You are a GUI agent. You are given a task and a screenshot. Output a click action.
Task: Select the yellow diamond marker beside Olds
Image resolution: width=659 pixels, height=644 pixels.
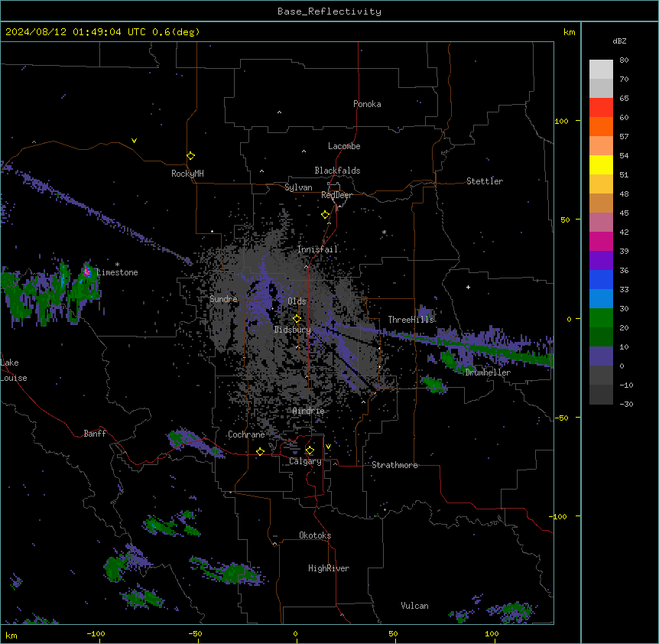coord(297,319)
